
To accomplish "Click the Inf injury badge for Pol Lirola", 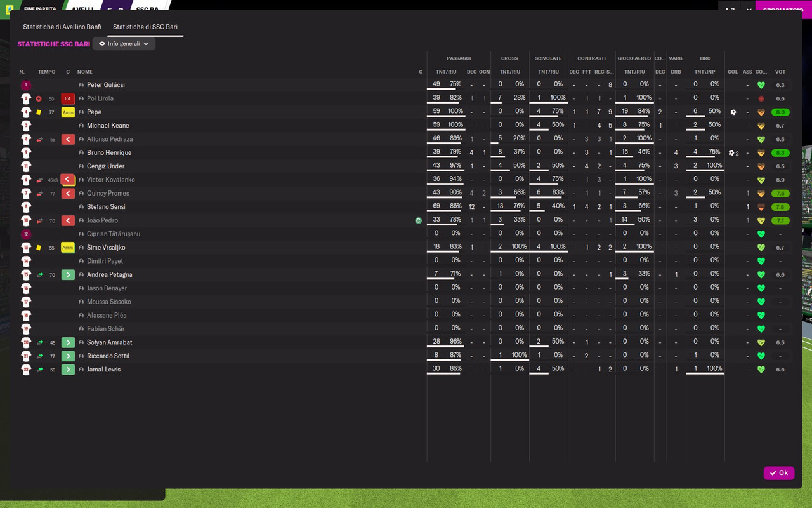I will (x=68, y=98).
